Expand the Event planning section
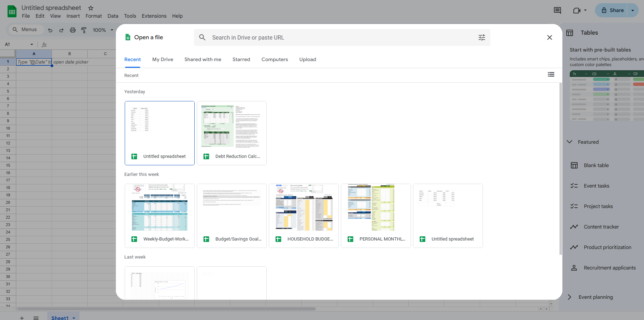Screen dimensions: 644x320 tap(569, 297)
